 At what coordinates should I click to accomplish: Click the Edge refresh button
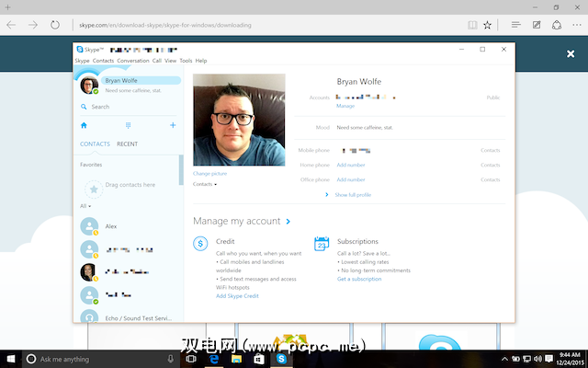click(x=55, y=25)
